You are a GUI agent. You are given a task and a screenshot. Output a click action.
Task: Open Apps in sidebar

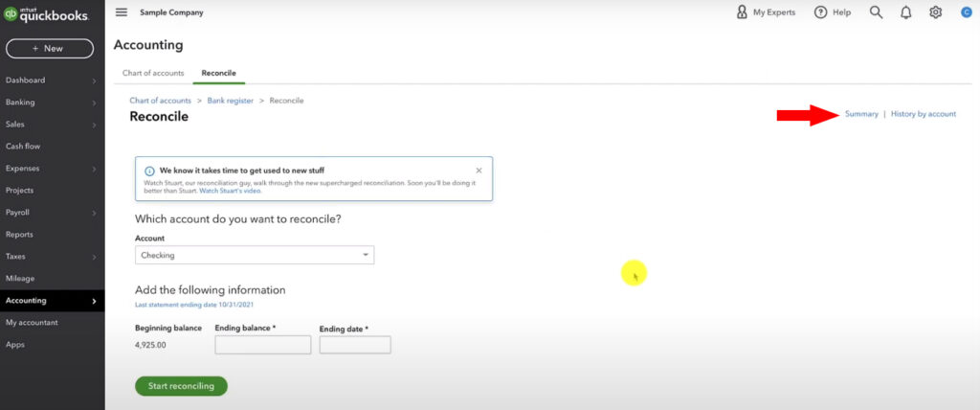pos(15,344)
